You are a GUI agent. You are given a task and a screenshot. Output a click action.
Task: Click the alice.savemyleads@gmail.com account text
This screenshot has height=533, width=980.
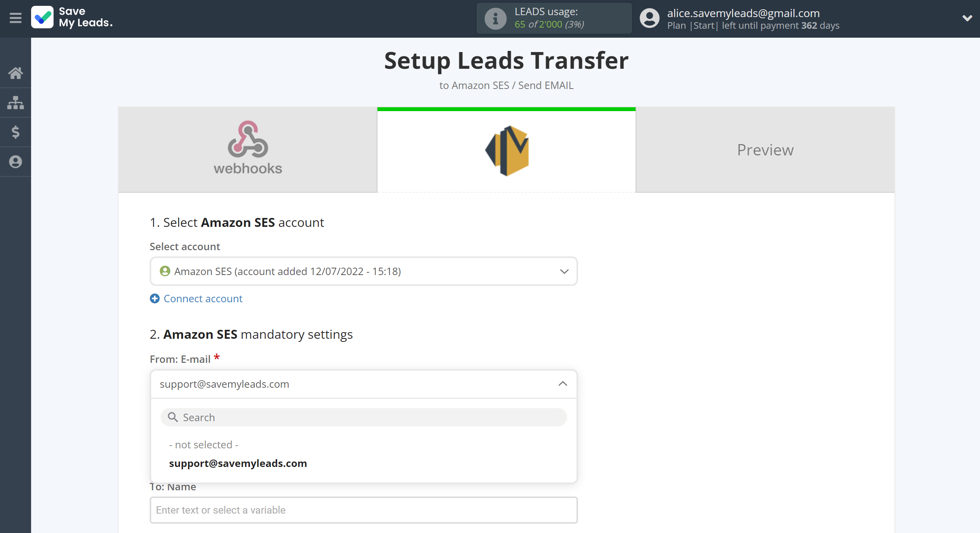[743, 13]
